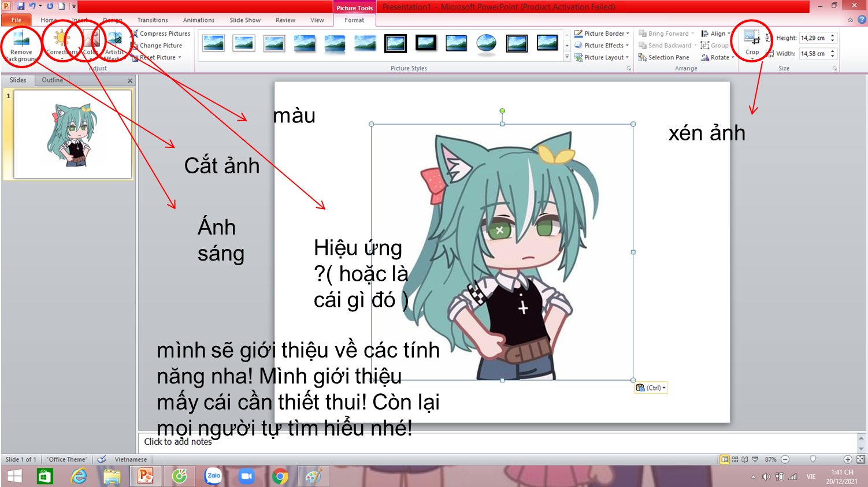Expand the Rotate options menu
The image size is (868, 487).
tap(718, 57)
